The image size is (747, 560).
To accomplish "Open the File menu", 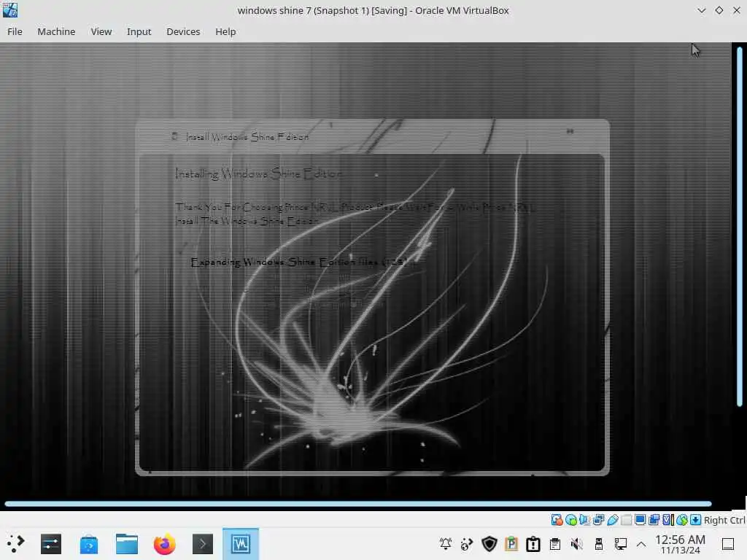I will 15,31.
